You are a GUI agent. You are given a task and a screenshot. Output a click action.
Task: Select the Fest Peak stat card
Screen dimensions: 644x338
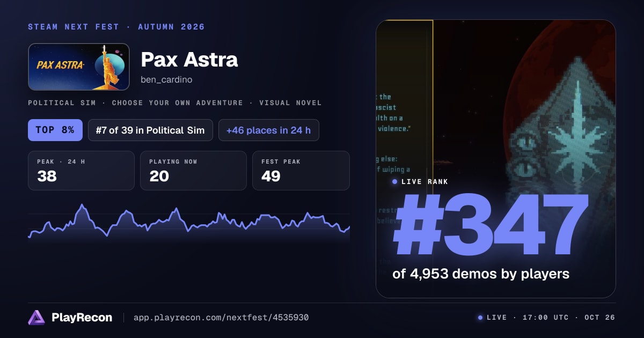coord(301,171)
